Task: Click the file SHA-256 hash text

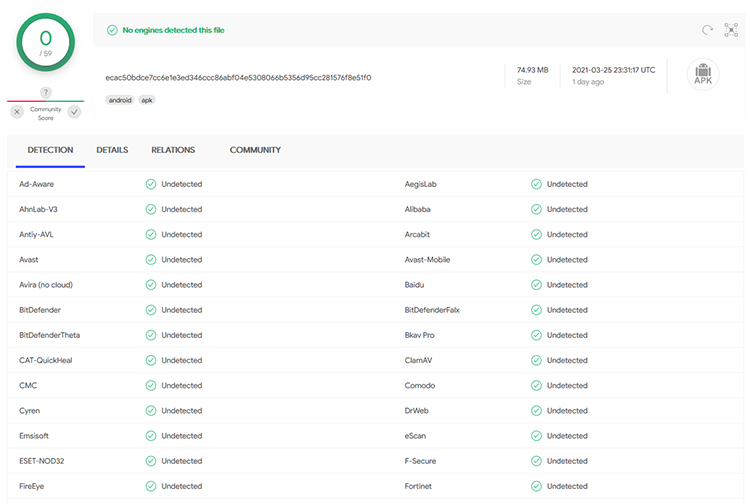Action: tap(238, 77)
